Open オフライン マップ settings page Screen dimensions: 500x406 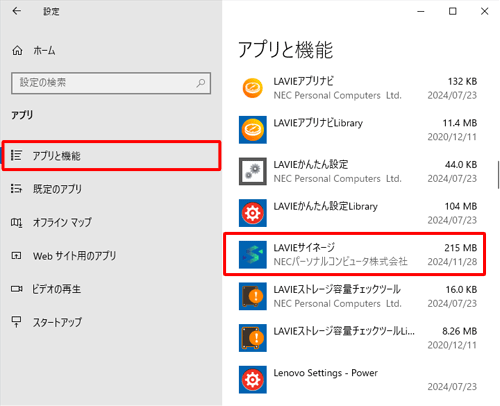[111, 222]
